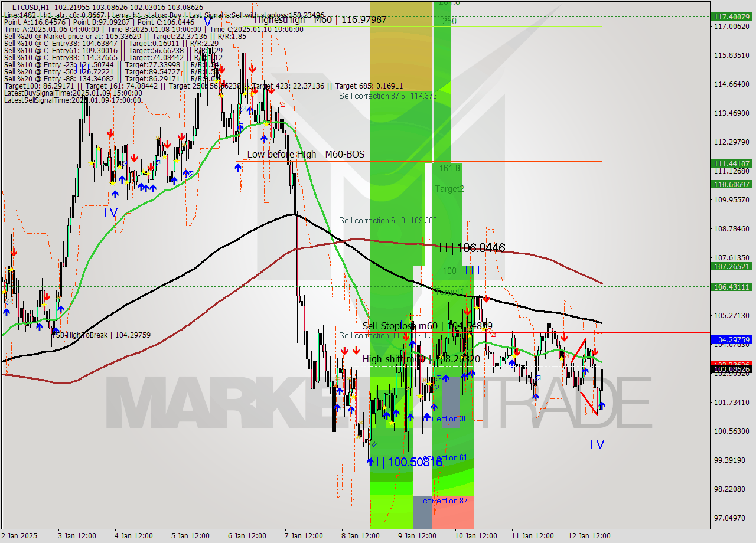
Task: Click the 'I I | 106.0446' wave label
Action: [472, 248]
